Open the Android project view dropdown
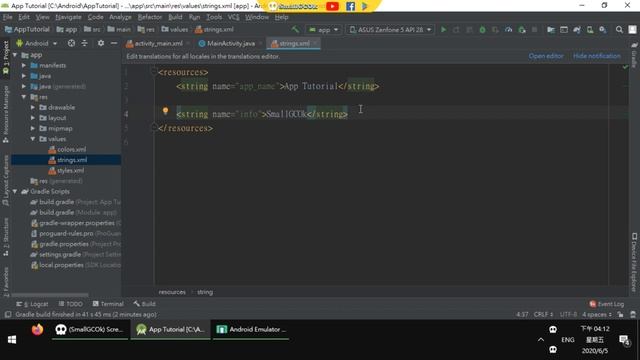Image resolution: width=640 pixels, height=360 pixels. click(37, 43)
